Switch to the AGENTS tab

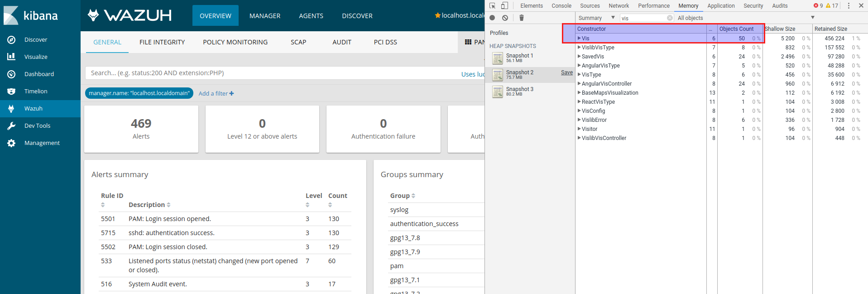point(311,15)
